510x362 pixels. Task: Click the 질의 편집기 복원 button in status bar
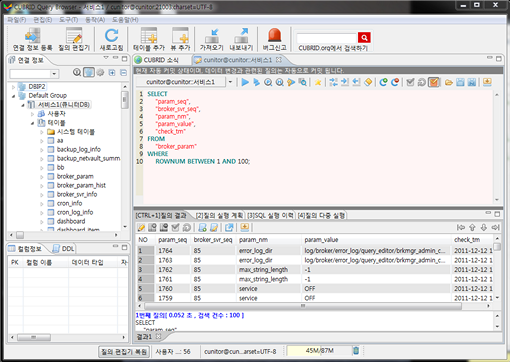123,351
